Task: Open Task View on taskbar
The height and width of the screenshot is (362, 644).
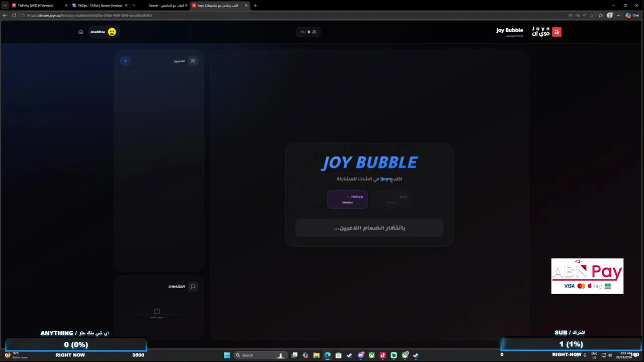Action: click(x=295, y=355)
